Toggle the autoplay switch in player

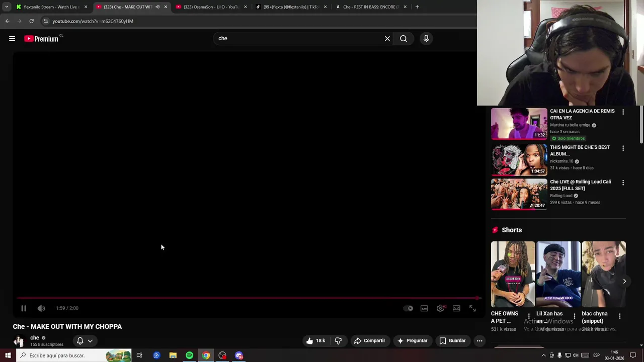click(409, 308)
